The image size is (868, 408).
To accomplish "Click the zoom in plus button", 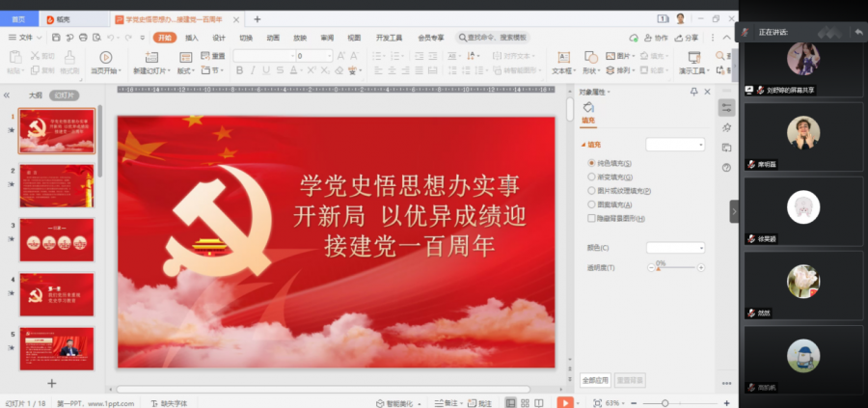I will pos(727,403).
